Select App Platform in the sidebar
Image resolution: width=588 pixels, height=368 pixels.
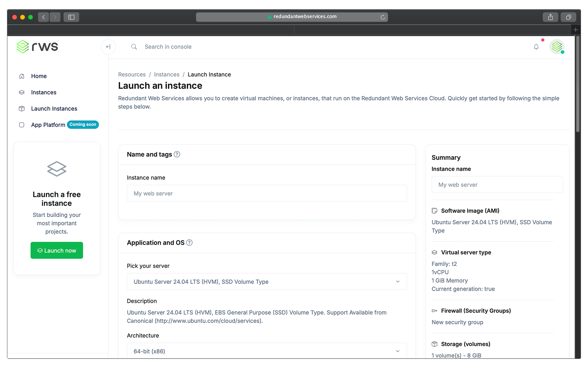[48, 125]
